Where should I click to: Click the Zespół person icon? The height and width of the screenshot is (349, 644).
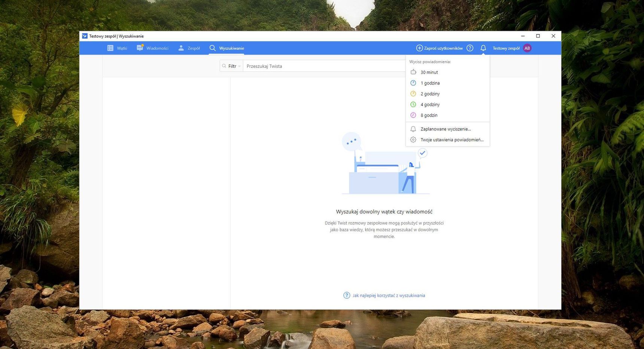click(x=181, y=48)
